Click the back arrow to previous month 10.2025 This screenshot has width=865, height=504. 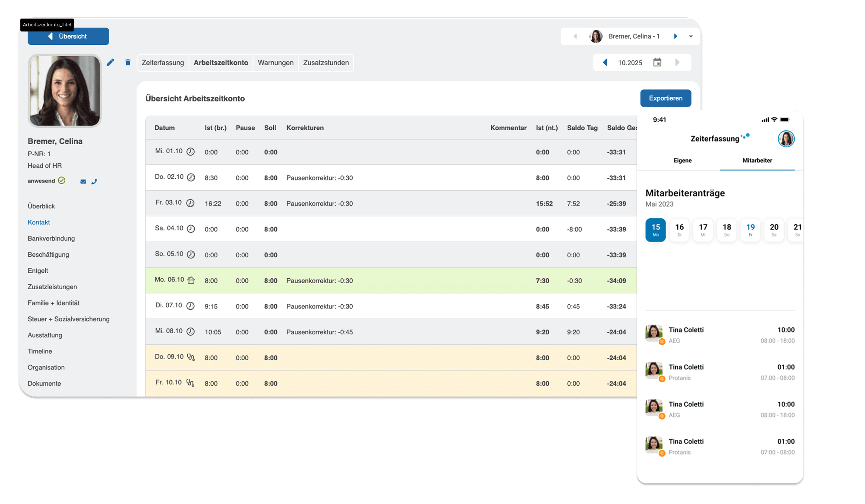pos(605,62)
